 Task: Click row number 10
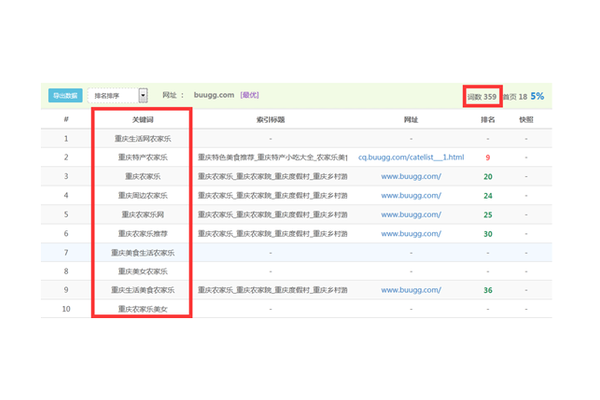click(x=66, y=309)
